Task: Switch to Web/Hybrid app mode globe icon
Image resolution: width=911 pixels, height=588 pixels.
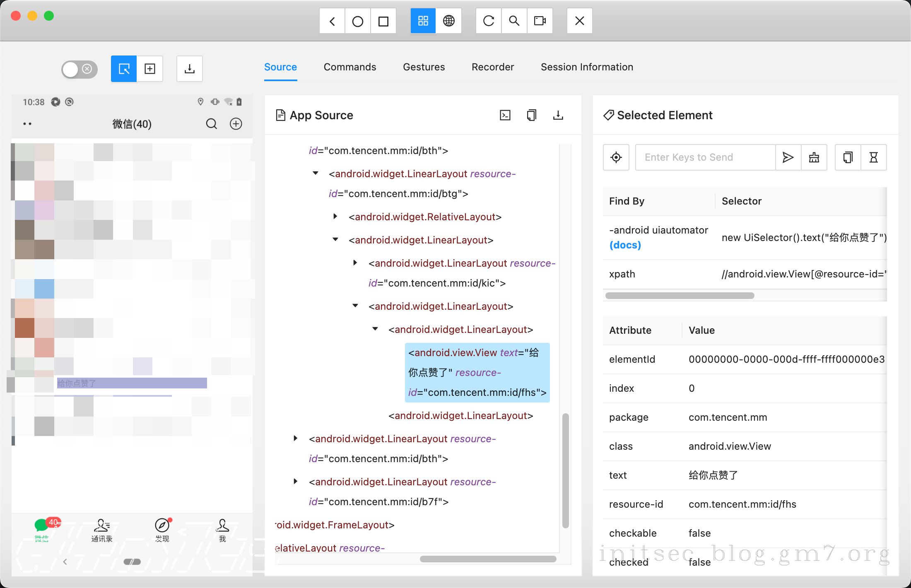Action: 449,21
